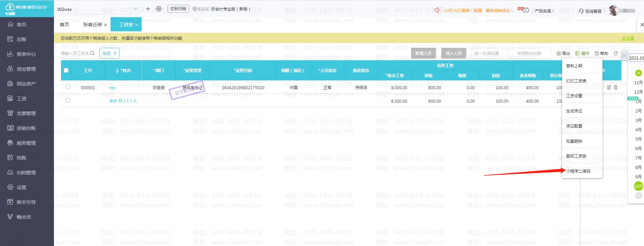This screenshot has height=246, width=644.
Task: Open 工资 in the left sidebar
Action: click(x=22, y=99)
